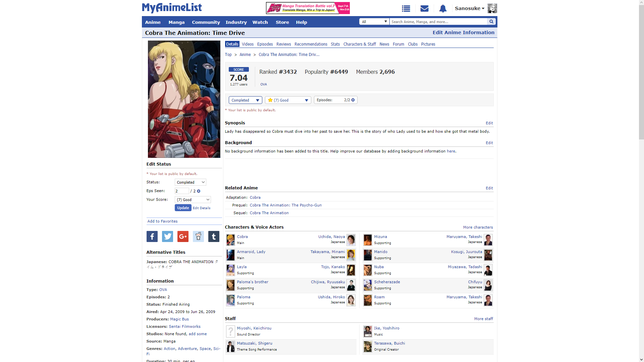Open Ike, Yoshihiro staff photo

click(368, 331)
